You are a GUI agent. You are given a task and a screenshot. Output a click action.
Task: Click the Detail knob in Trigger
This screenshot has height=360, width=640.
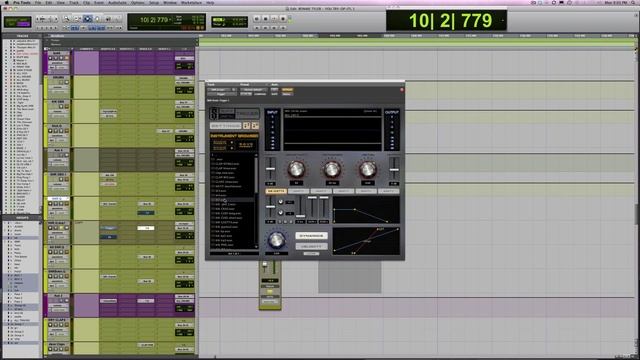(367, 169)
